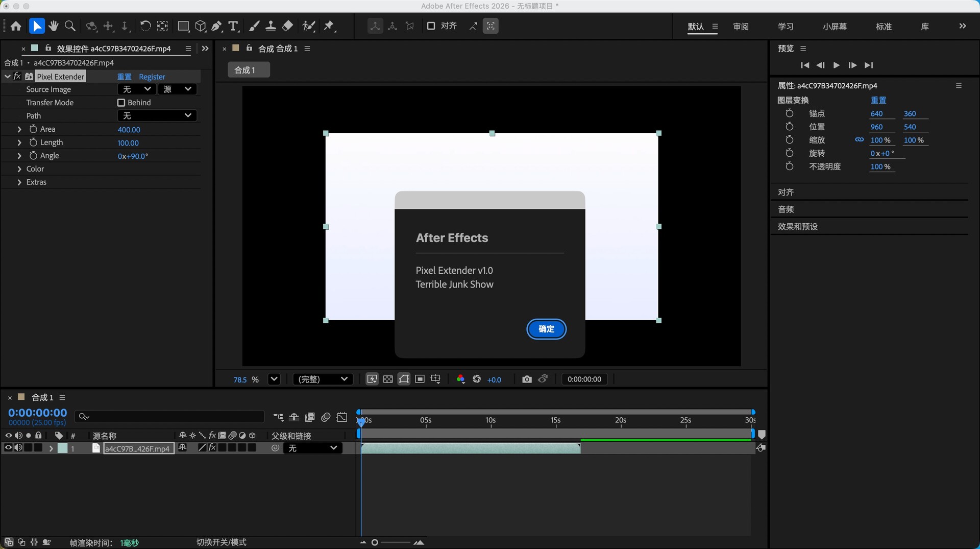Select the Hand tool
The width and height of the screenshot is (980, 549).
[54, 26]
